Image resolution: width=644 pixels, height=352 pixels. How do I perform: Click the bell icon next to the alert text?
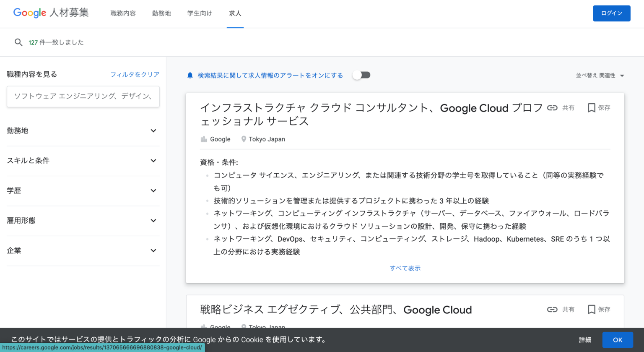click(x=190, y=75)
